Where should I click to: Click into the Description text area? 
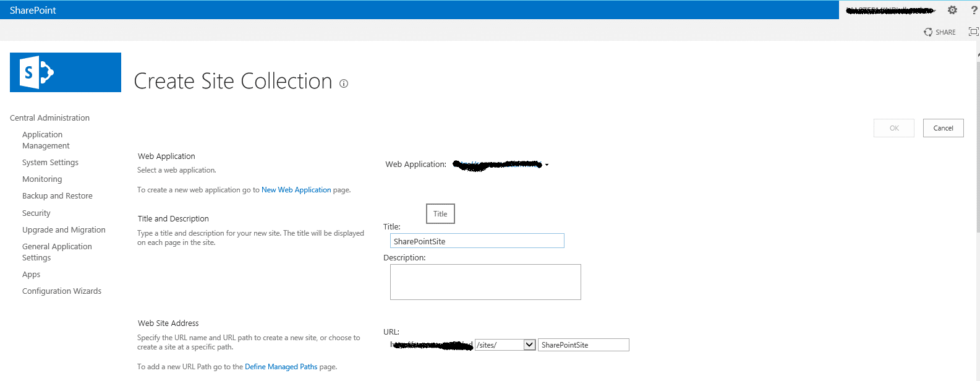(485, 282)
